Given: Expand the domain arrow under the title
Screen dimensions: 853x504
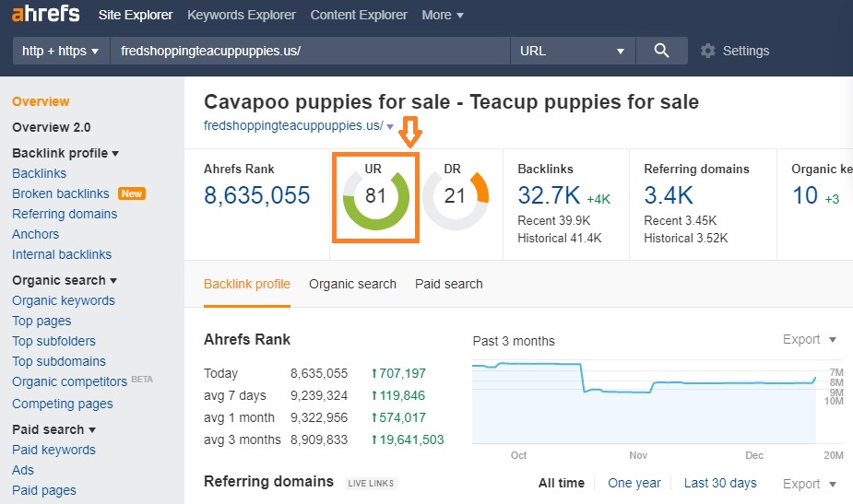Looking at the screenshot, I should pos(391,126).
